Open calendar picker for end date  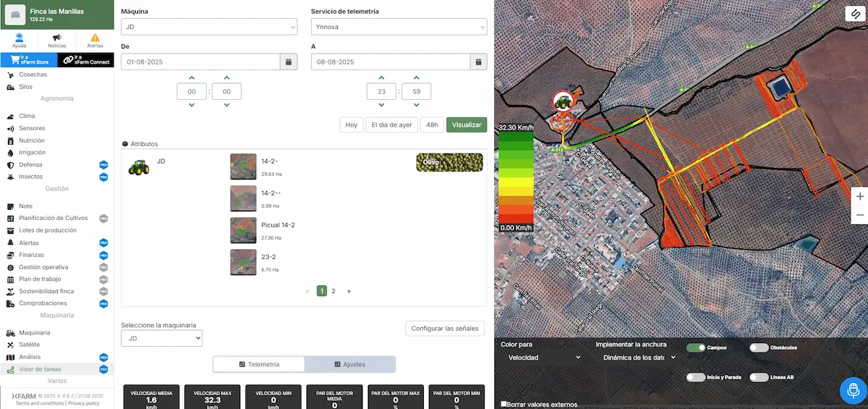click(478, 62)
